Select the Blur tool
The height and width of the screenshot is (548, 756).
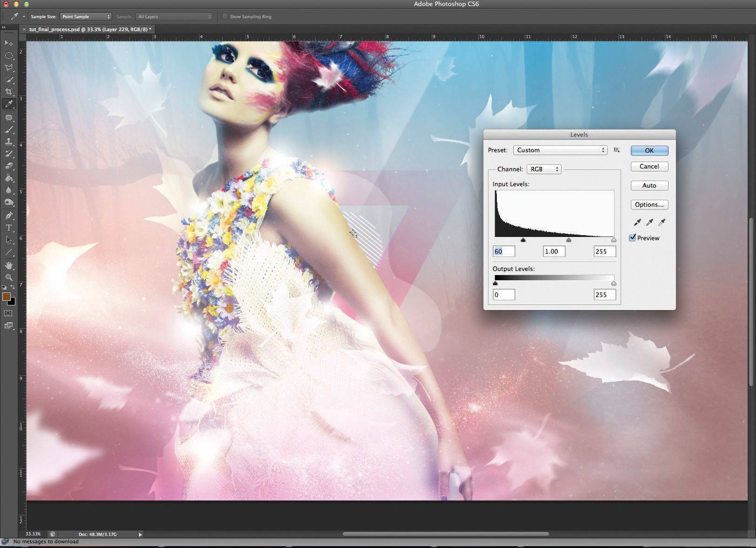9,190
